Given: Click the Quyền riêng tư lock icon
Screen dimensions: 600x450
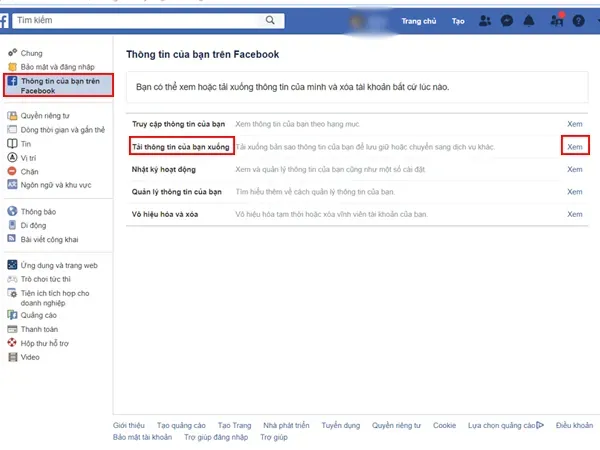Looking at the screenshot, I should [12, 116].
